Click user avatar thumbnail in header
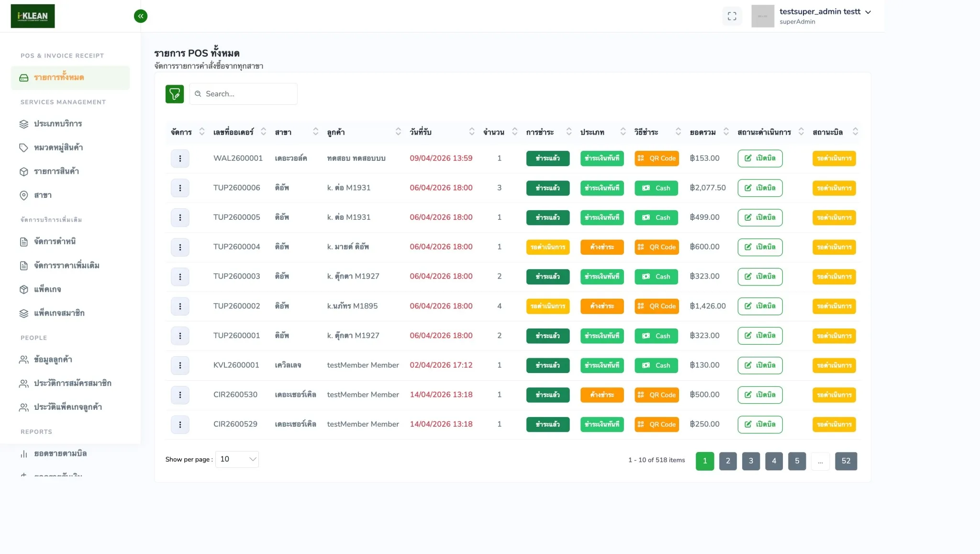Viewport: 980px width, 554px height. [762, 16]
